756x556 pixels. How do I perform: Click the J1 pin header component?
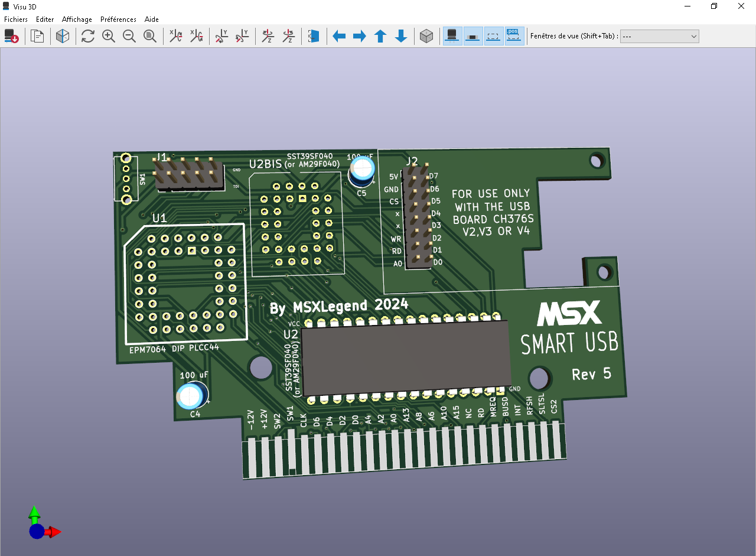point(188,174)
